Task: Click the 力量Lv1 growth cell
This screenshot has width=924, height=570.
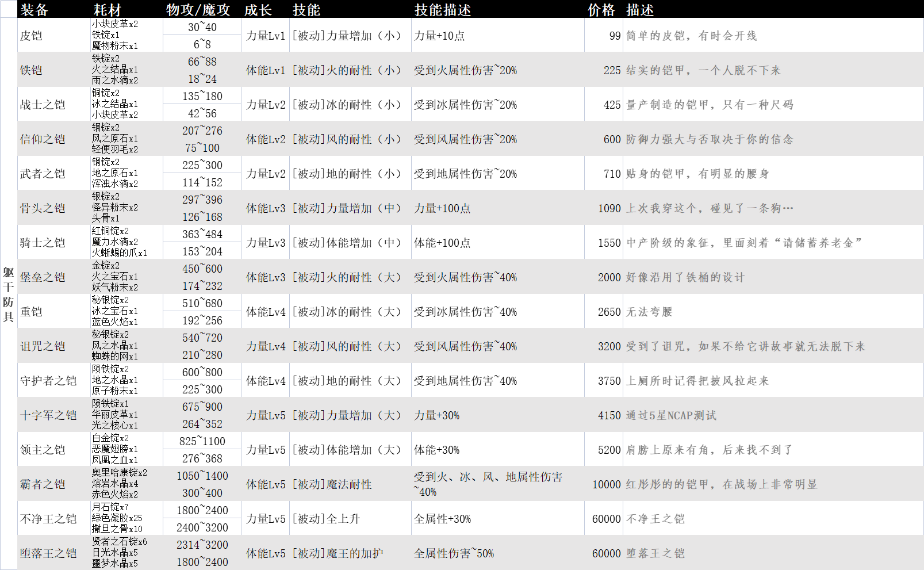Action: (x=266, y=36)
